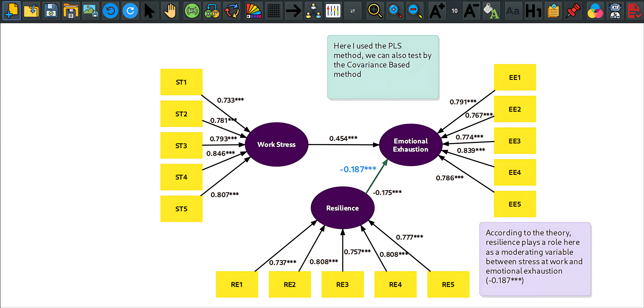Image resolution: width=644 pixels, height=308 pixels.
Task: Click the 0.839*** loading label
Action: click(x=471, y=150)
